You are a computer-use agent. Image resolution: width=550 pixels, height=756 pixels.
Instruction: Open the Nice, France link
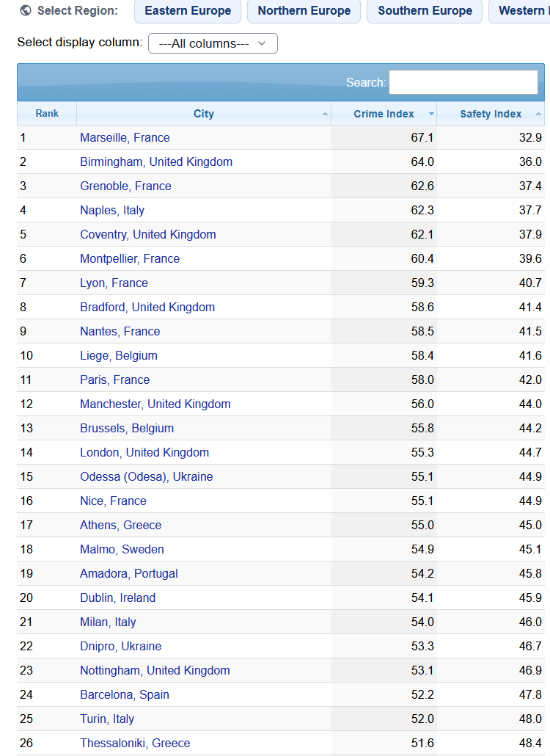click(113, 501)
